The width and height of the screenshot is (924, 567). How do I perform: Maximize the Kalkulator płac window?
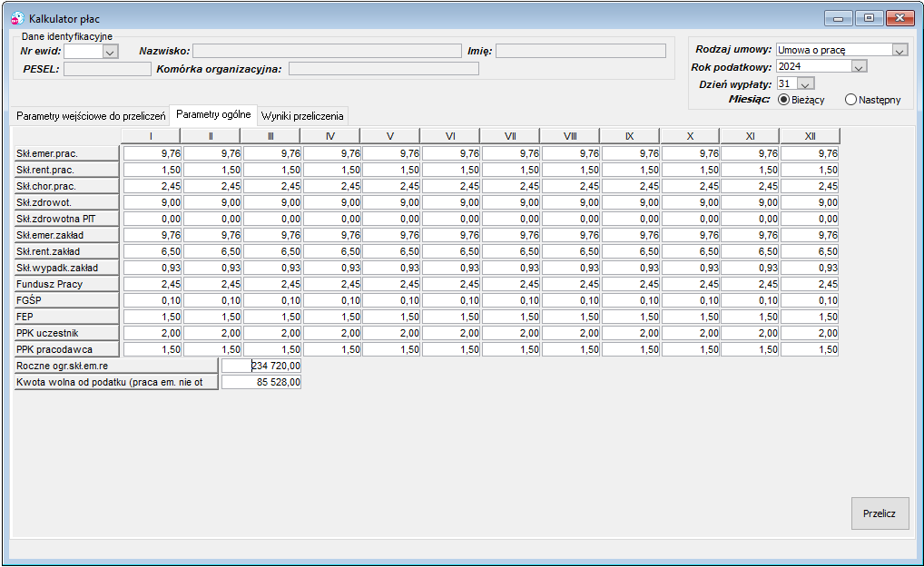tap(869, 18)
